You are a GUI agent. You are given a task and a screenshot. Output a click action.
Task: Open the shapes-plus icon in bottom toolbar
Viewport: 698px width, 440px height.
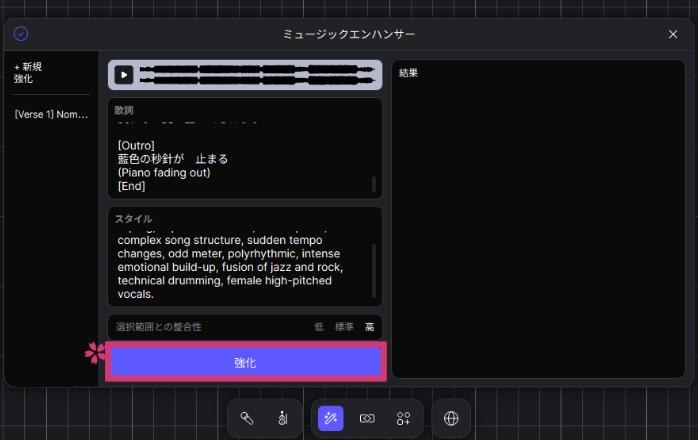[403, 418]
